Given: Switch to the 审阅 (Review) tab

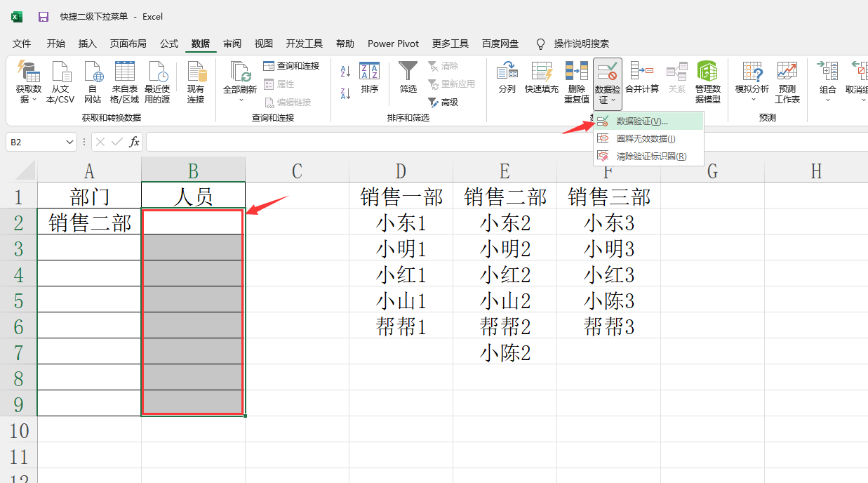Looking at the screenshot, I should point(232,44).
